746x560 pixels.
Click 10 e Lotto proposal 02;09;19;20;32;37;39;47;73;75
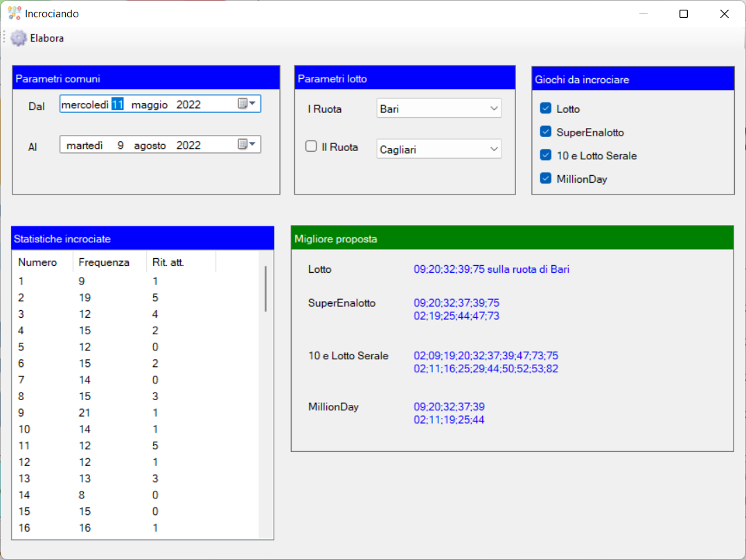(x=486, y=356)
